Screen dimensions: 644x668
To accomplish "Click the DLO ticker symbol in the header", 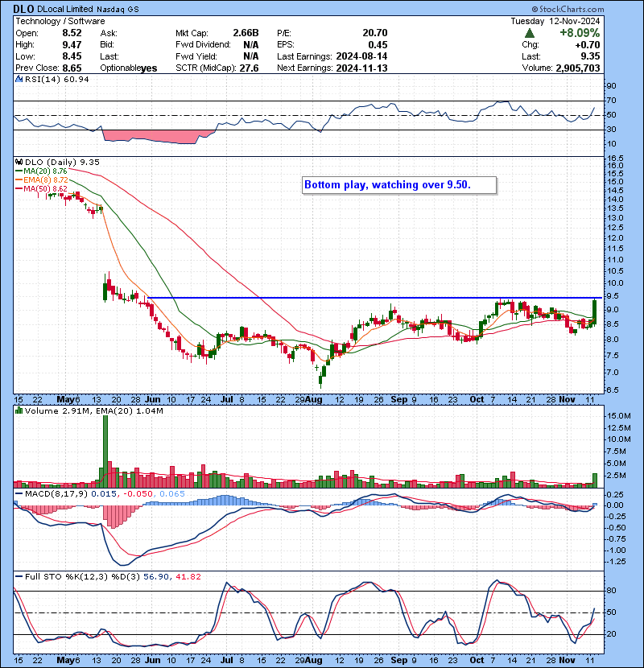I will coord(24,9).
